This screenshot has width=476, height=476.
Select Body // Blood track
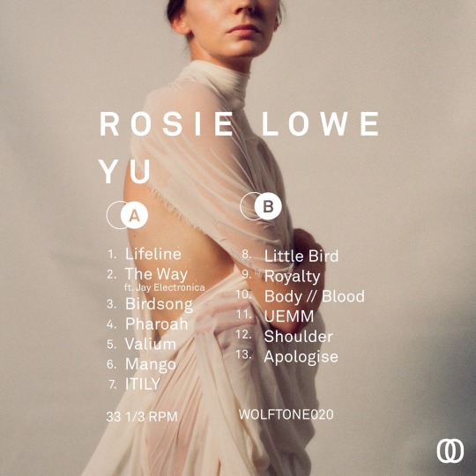tap(314, 296)
